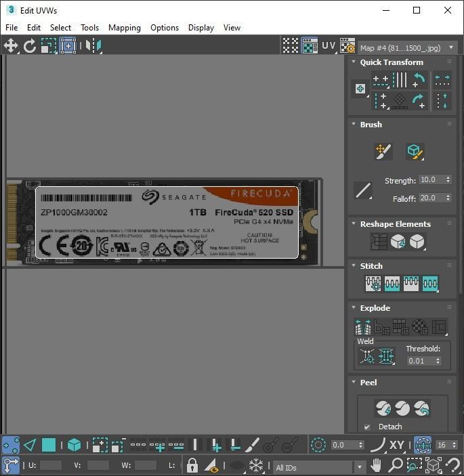Switch to Edge subobject mode

click(30, 445)
